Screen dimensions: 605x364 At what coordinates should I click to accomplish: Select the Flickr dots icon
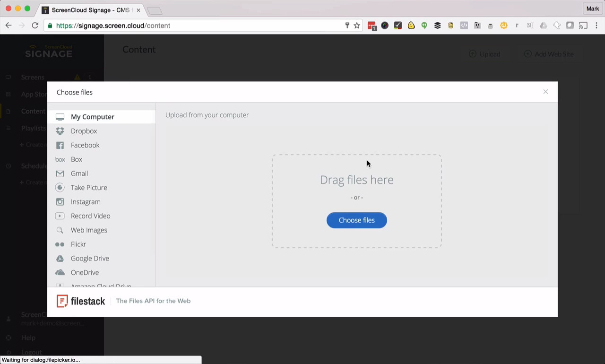point(60,244)
